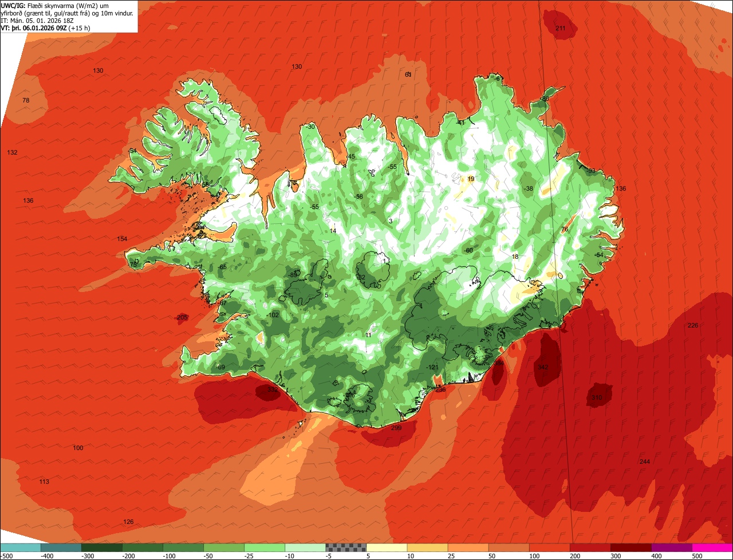The image size is (733, 560).
Task: Click the map value 211
Action: (x=561, y=28)
